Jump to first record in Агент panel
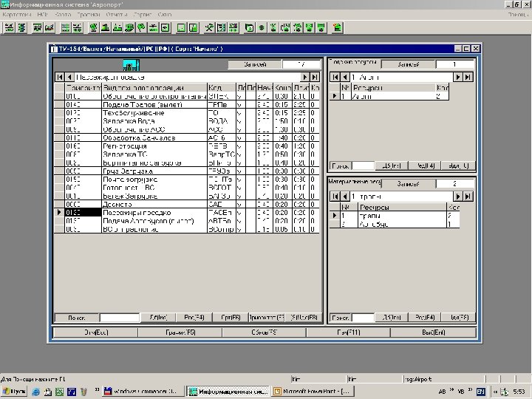Viewport: 532px width, 399px height. [335, 77]
